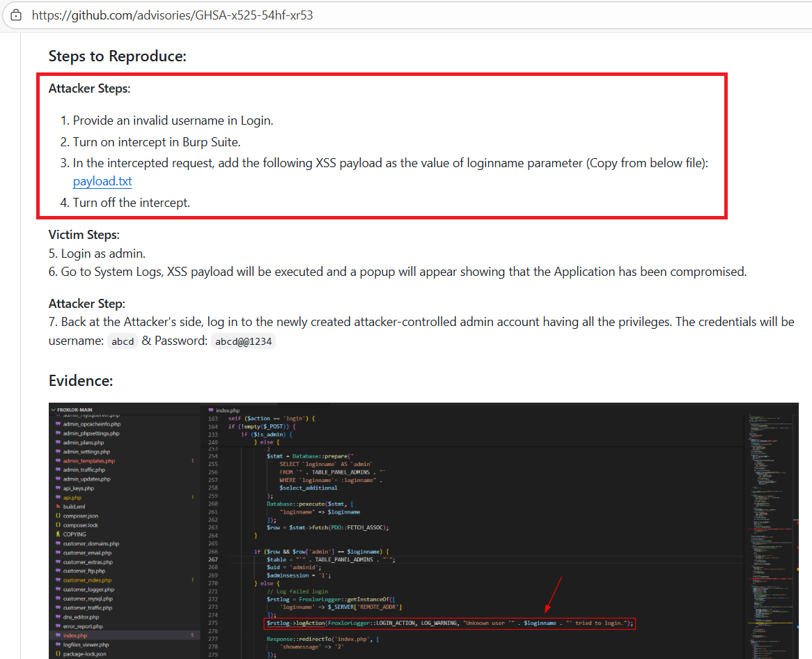Click the composer.json braces icon
Screen dimensions: 812x659
coord(58,515)
